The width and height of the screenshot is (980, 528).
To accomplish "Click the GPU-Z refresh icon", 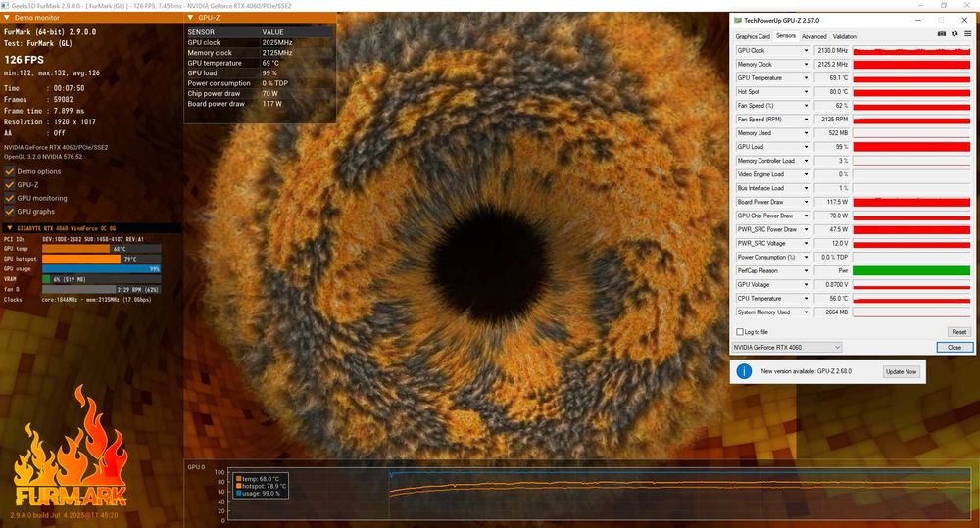I will [x=955, y=33].
